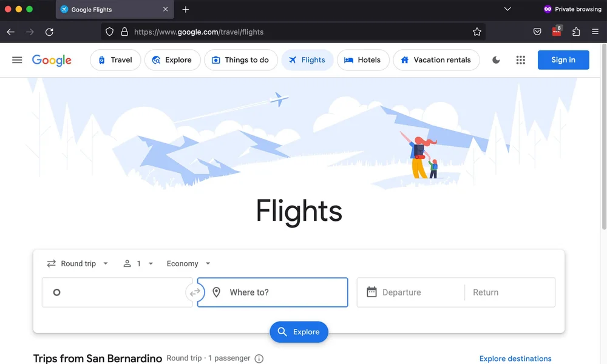Open a new browser tab

point(185,9)
